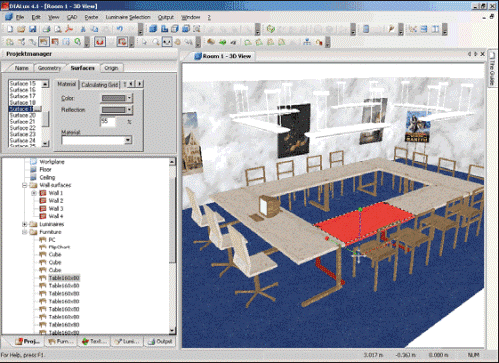499x363 pixels.
Task: Expand the Luminaires folder node
Action: 25,224
